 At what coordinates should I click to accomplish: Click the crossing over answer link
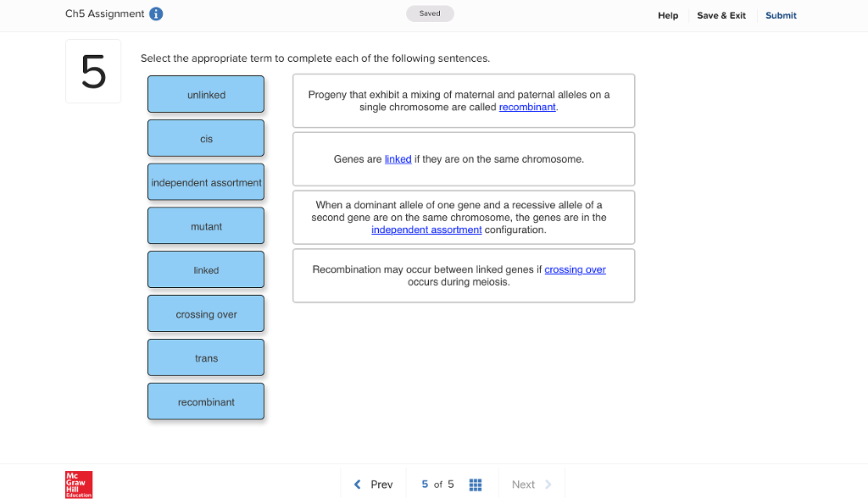575,269
